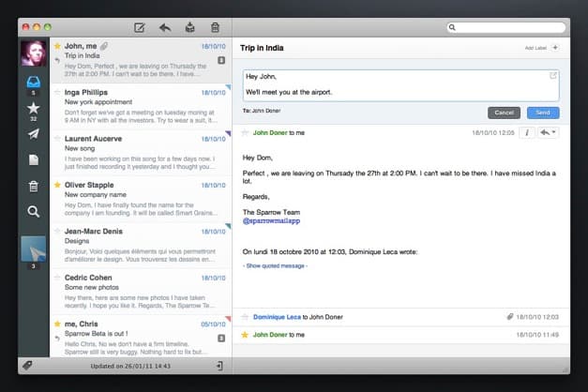Viewport: 588px width, 392px height.
Task: Open Oliver Stapple New company name email
Action: (x=141, y=199)
